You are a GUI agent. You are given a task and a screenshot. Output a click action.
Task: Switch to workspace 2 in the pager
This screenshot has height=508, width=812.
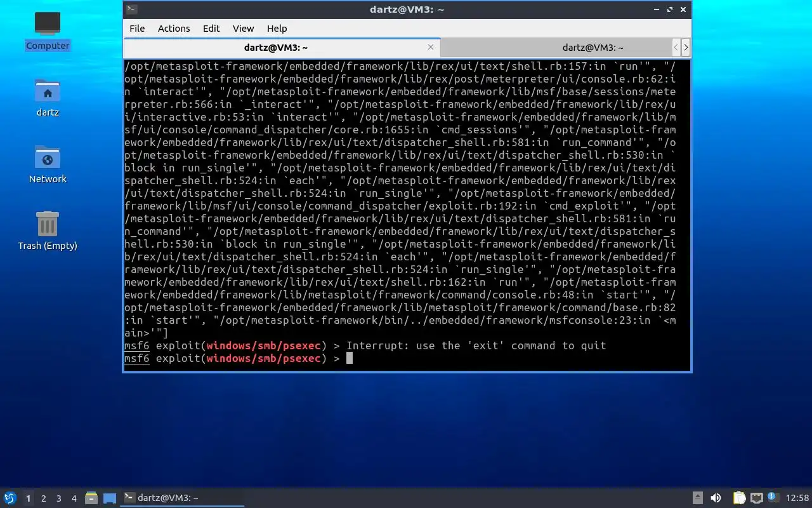pyautogui.click(x=43, y=498)
